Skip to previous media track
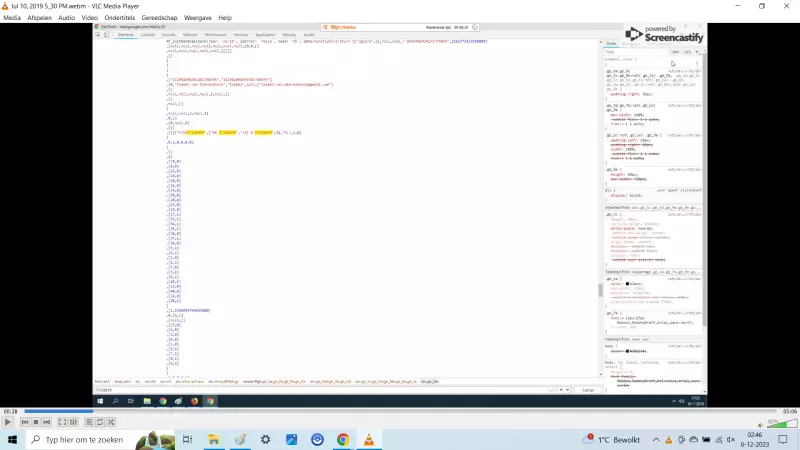 tap(23, 423)
